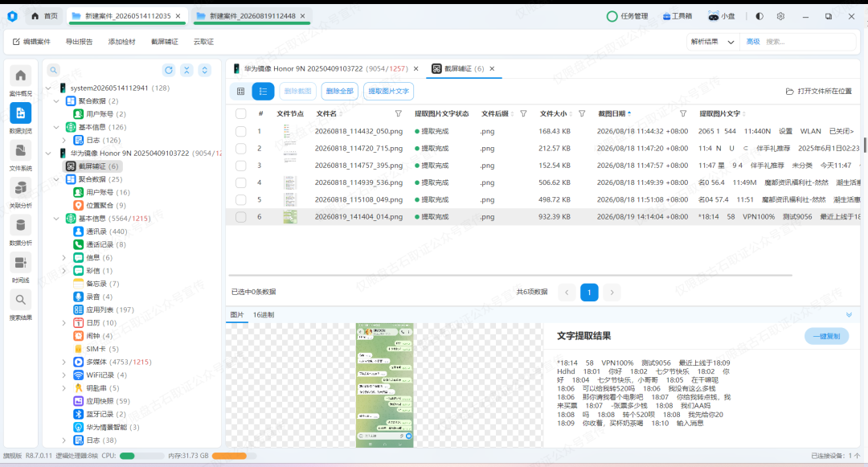Screen dimensions: 868x467
Task: Click the 提取图片文字 button
Action: coord(389,92)
